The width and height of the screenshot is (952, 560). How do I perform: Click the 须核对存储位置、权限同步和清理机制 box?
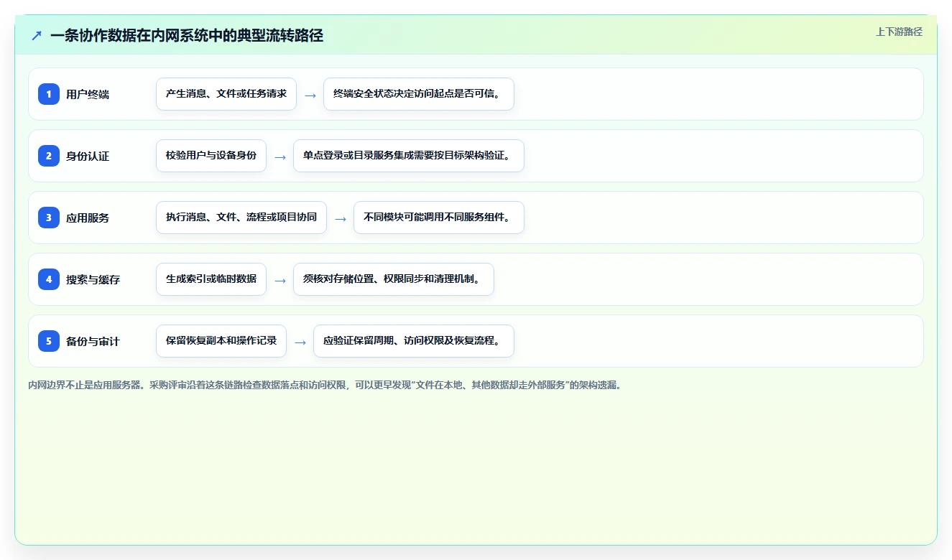pos(394,279)
